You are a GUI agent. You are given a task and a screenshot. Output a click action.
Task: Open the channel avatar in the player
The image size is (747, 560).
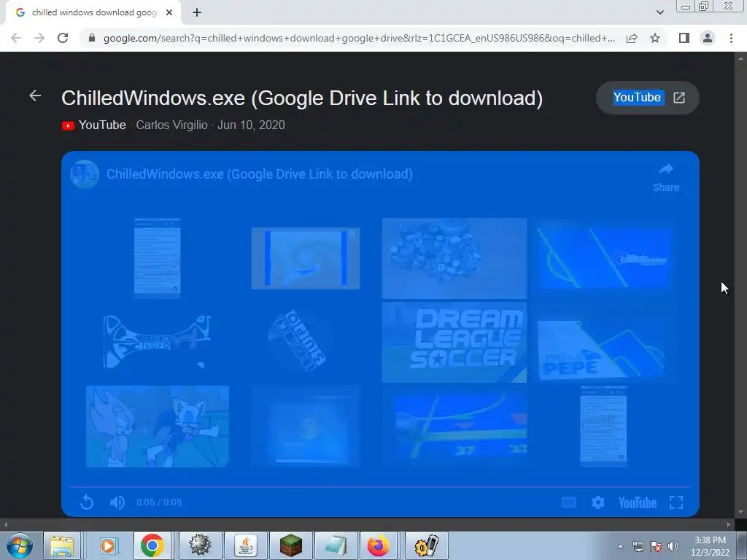(x=85, y=174)
